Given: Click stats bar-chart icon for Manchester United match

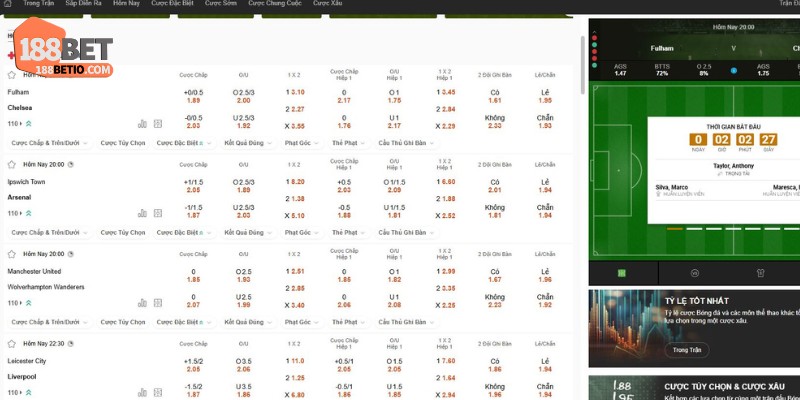Looking at the screenshot, I should (142, 303).
